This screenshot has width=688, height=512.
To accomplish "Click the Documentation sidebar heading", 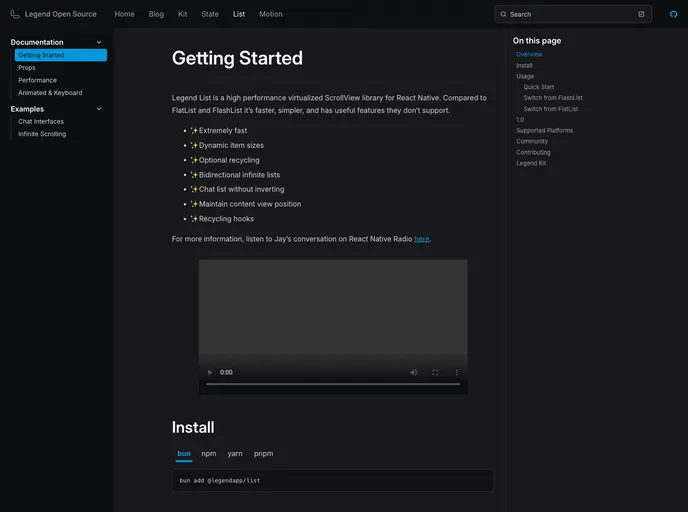I will click(37, 42).
